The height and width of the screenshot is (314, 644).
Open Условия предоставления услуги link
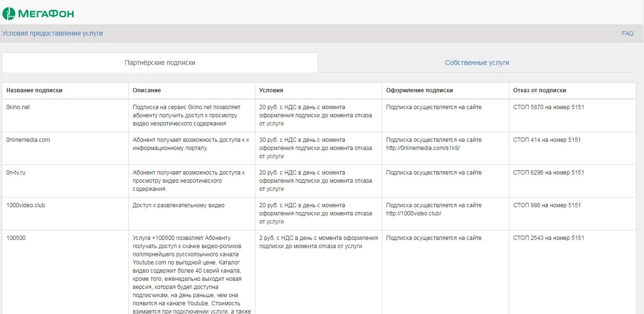coord(52,34)
